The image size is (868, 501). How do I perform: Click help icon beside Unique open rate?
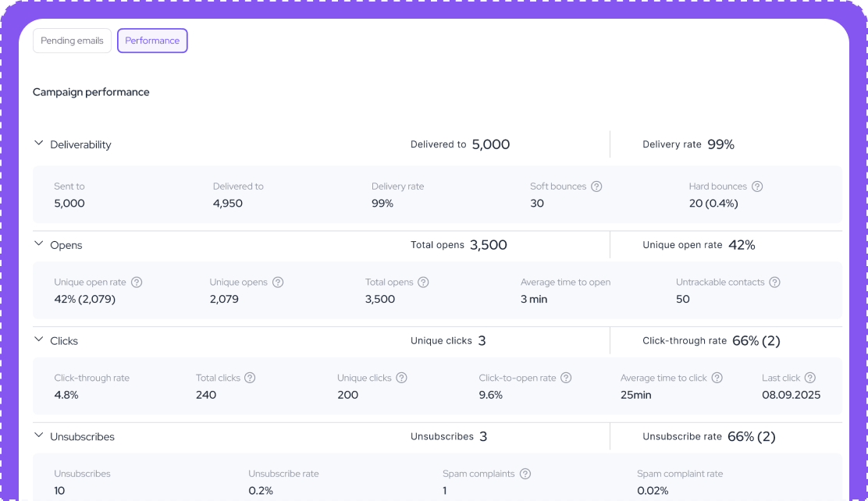137,282
